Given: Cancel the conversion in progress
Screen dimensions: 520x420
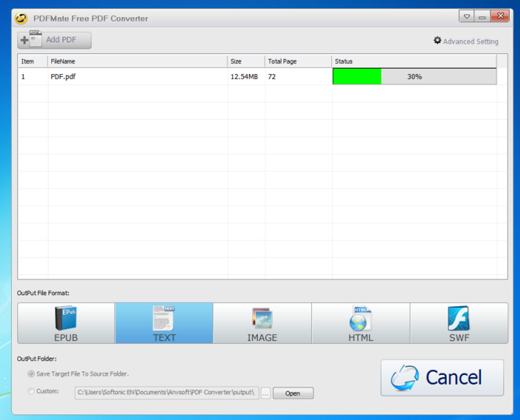Looking at the screenshot, I should pyautogui.click(x=442, y=378).
